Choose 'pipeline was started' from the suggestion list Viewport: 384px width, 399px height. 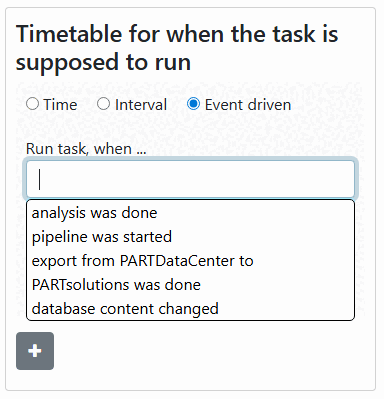coord(190,237)
